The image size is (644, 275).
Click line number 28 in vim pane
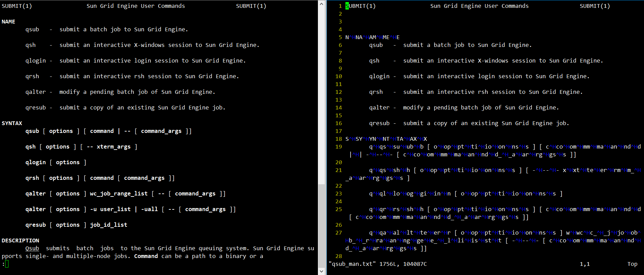(339, 256)
